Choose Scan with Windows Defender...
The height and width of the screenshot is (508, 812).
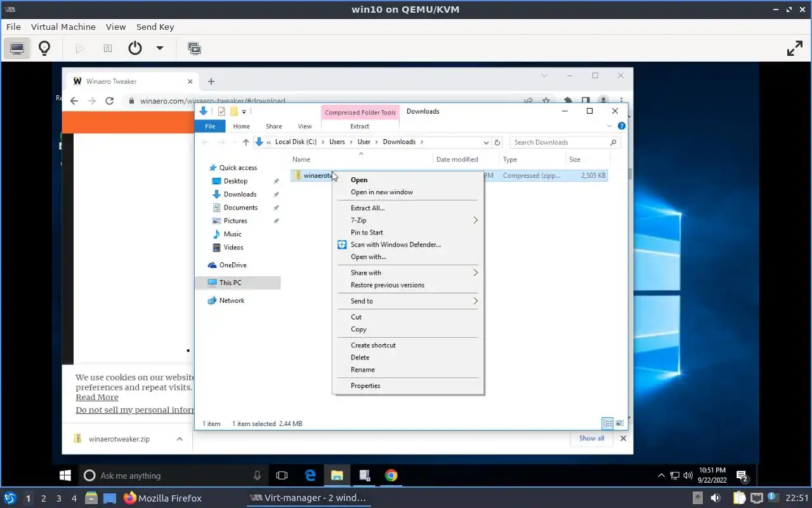408,244
